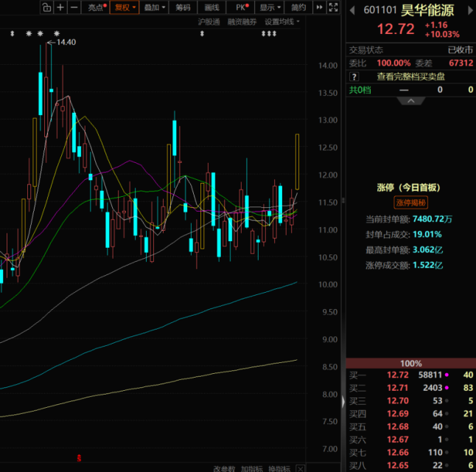Select the 画线 drawing tool
The height and width of the screenshot is (472, 476).
click(211, 7)
